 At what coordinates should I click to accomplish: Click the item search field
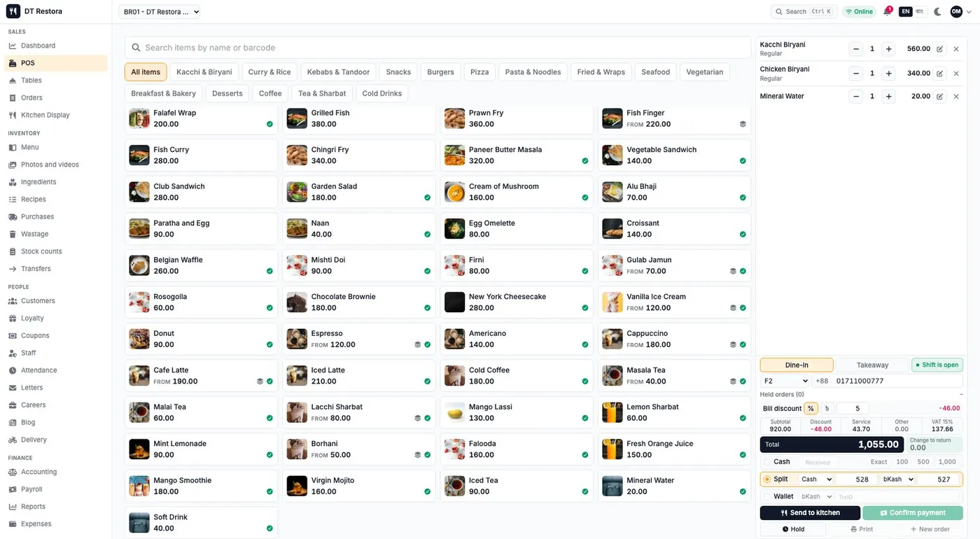[x=437, y=48]
